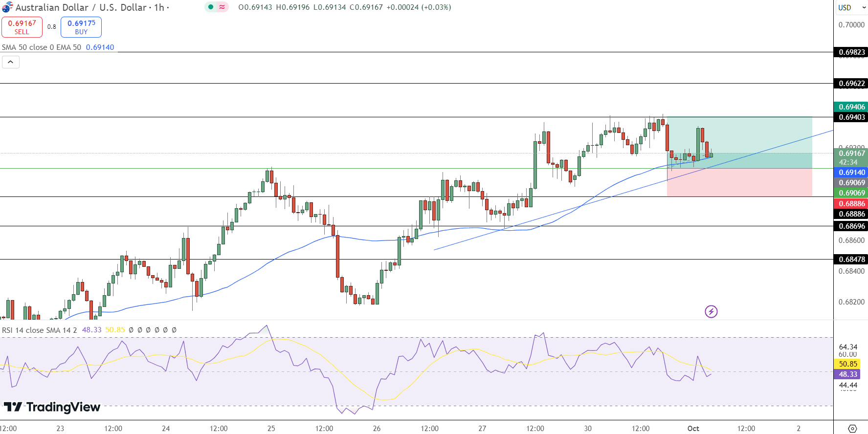Click the Oct date label on time axis
Screen dimensions: 868x434
[693, 428]
